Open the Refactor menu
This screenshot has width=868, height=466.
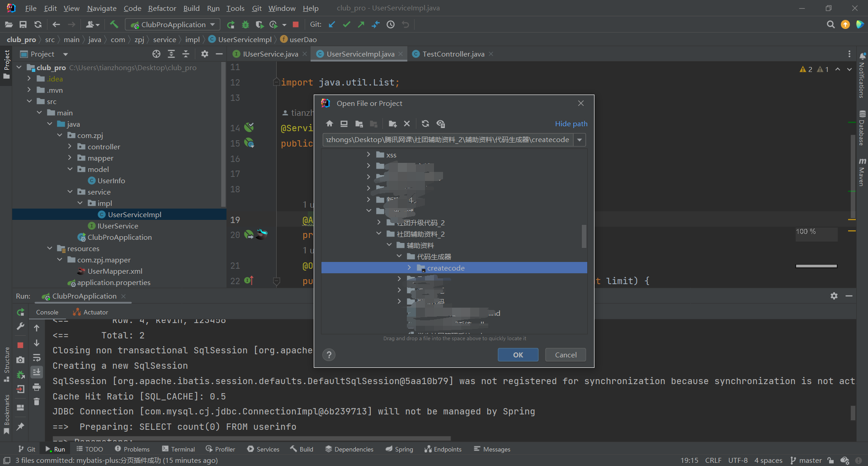pos(162,8)
